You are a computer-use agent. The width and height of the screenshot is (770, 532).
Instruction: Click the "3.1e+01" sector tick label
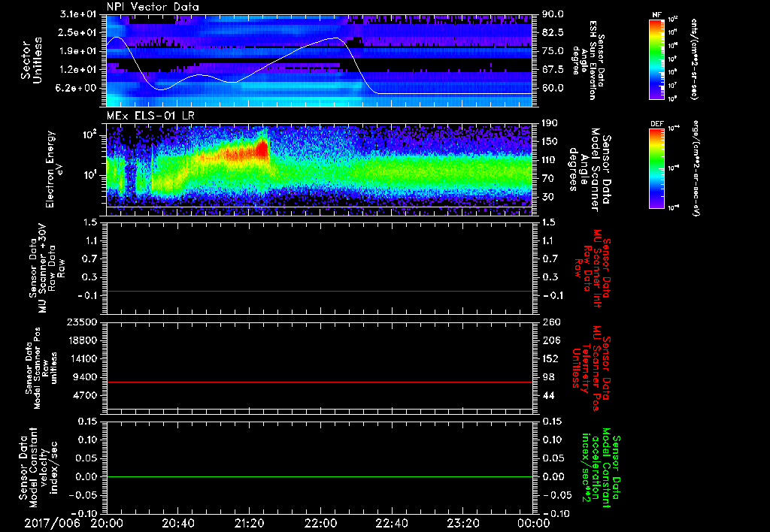(78, 14)
